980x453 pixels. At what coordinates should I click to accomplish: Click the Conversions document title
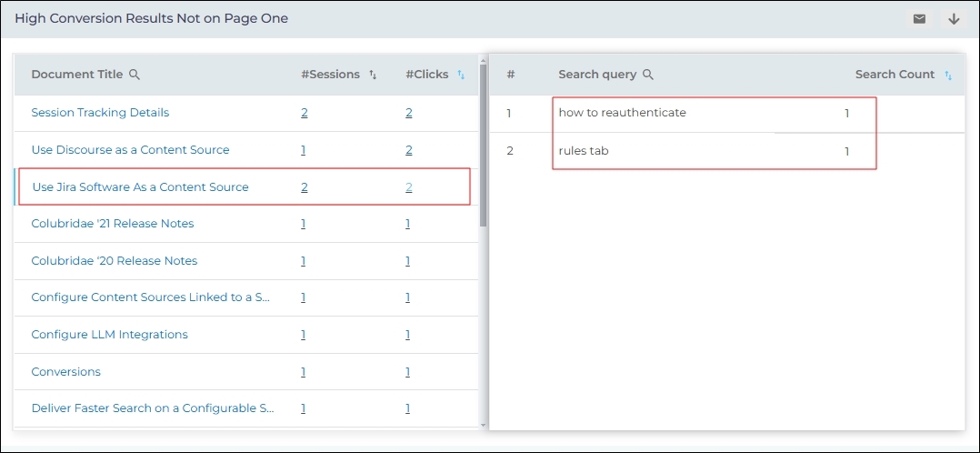65,372
